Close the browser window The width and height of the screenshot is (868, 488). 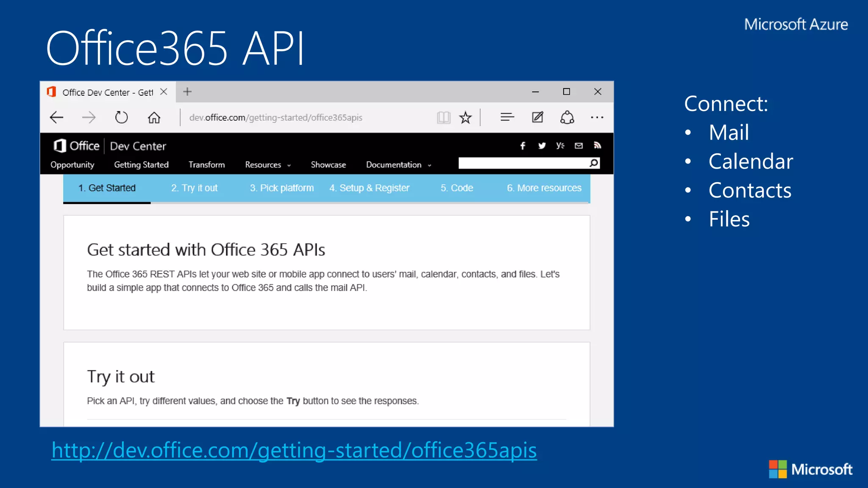click(x=598, y=91)
